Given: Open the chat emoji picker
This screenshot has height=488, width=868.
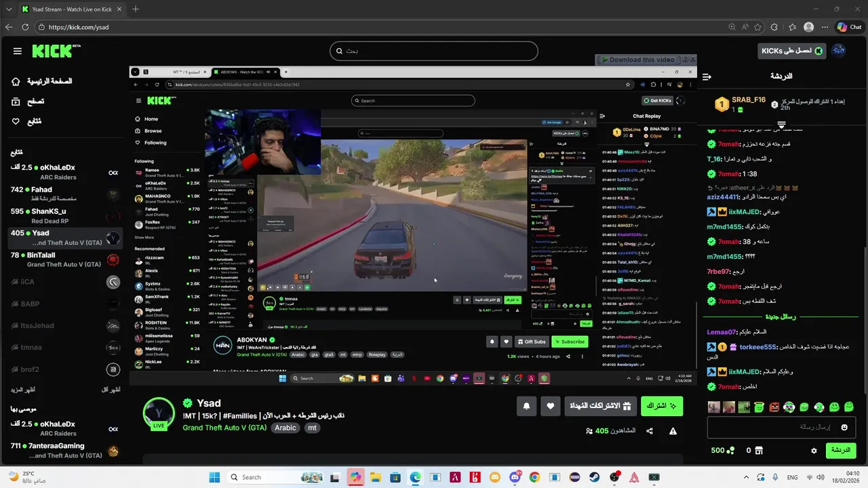Looking at the screenshot, I should coord(844,427).
